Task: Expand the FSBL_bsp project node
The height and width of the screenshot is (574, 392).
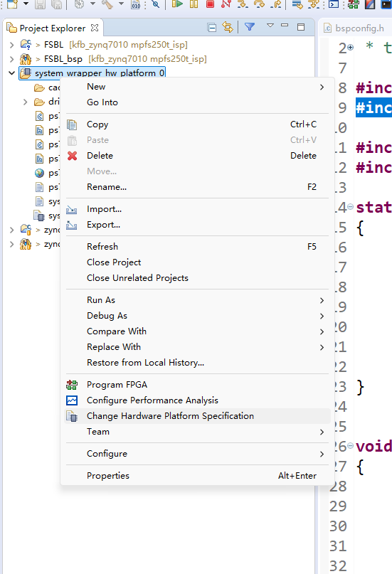Action: click(x=11, y=59)
